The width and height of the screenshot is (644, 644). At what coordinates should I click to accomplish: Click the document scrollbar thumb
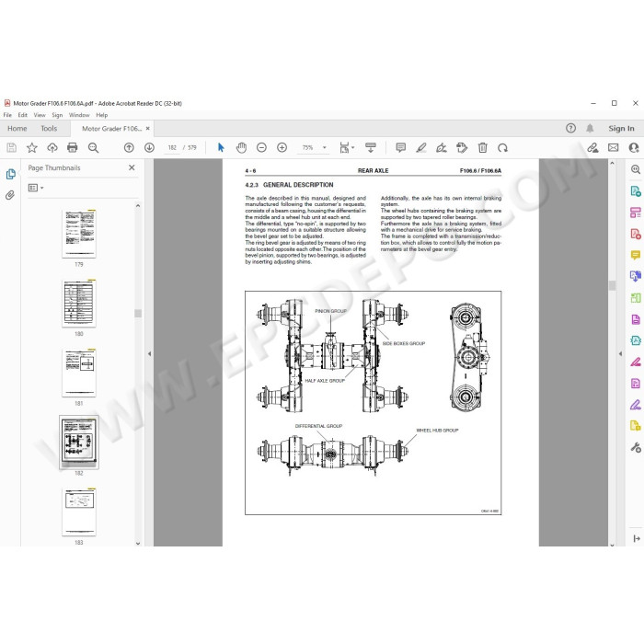[612, 285]
